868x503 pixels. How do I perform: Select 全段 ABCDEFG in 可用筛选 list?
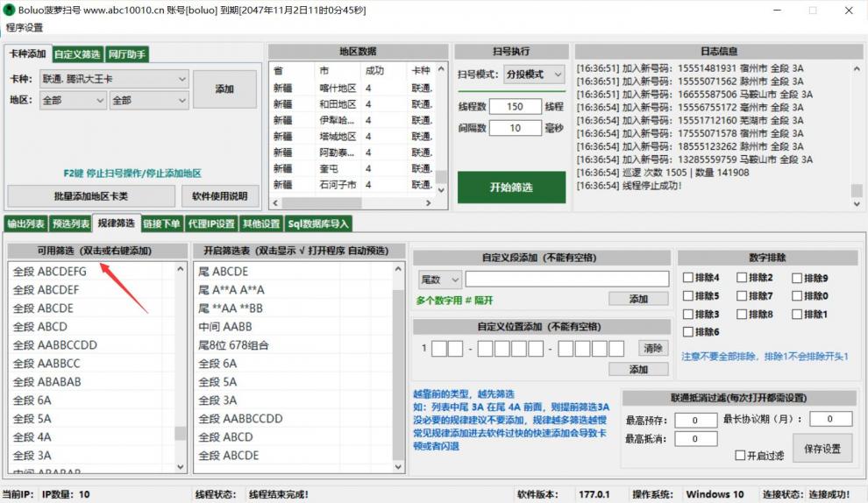92,272
